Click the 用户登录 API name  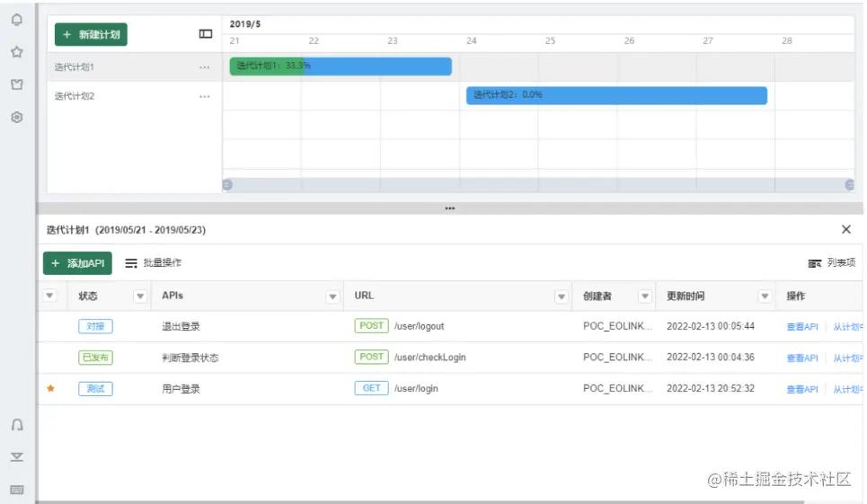pyautogui.click(x=181, y=389)
